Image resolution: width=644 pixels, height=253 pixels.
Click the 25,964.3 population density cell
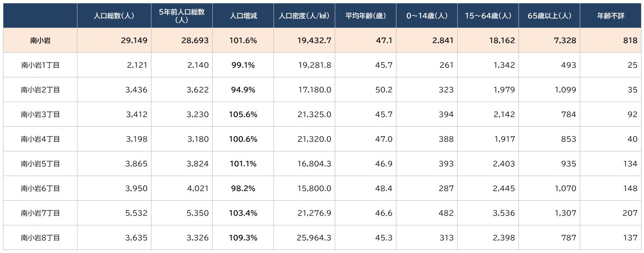pyautogui.click(x=314, y=238)
